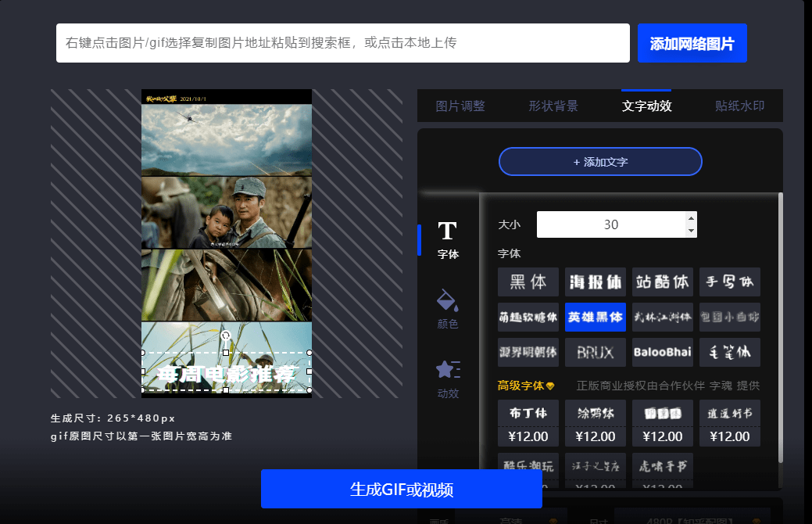The height and width of the screenshot is (524, 812).
Task: Click the font panel vertical scrollbar
Action: point(780,328)
